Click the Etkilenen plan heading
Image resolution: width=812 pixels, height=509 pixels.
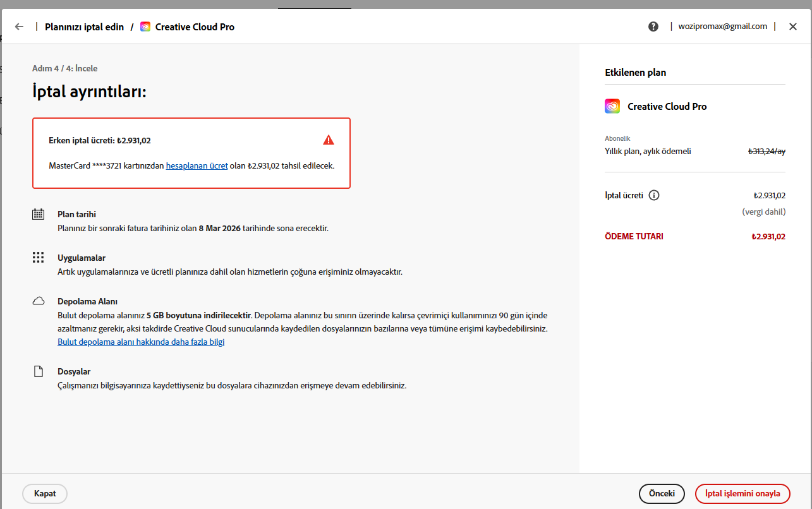tap(636, 72)
